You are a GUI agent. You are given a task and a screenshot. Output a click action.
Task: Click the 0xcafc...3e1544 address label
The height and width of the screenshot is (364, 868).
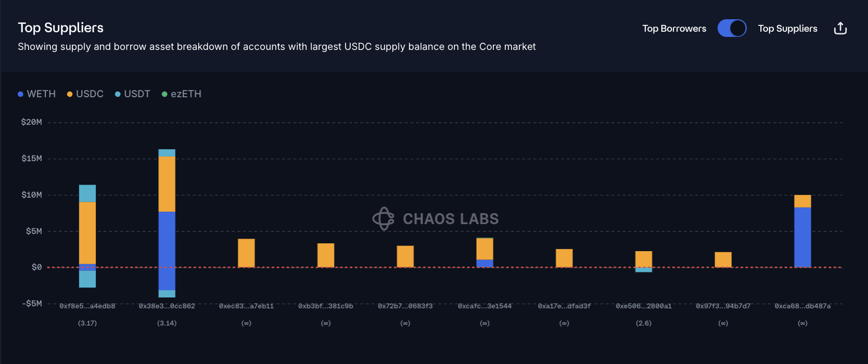click(484, 306)
